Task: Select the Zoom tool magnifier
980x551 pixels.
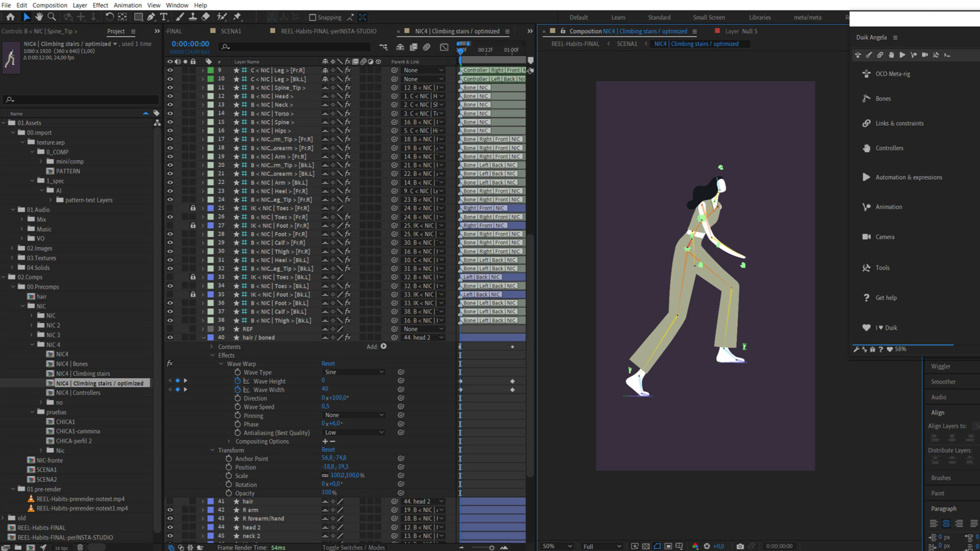Action: (x=52, y=17)
